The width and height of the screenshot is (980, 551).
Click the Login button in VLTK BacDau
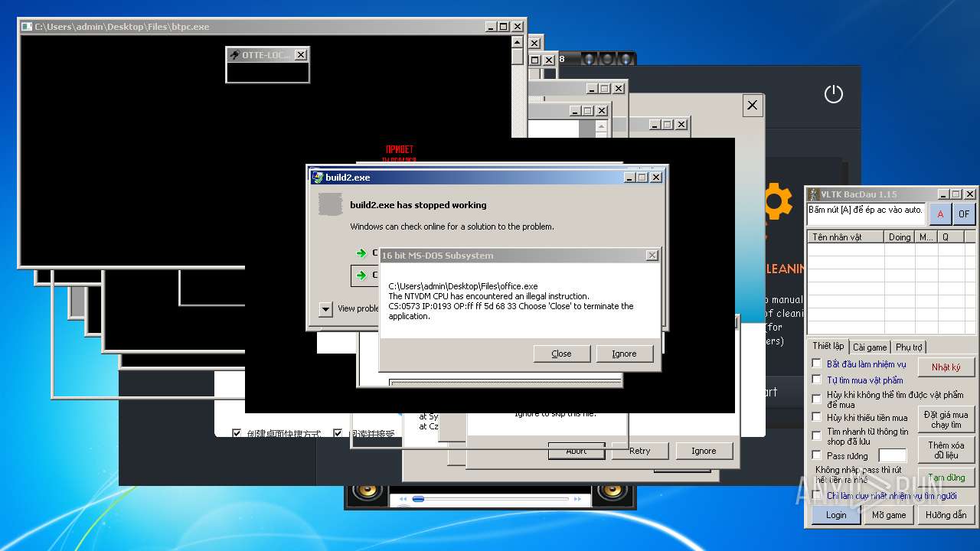coord(836,515)
